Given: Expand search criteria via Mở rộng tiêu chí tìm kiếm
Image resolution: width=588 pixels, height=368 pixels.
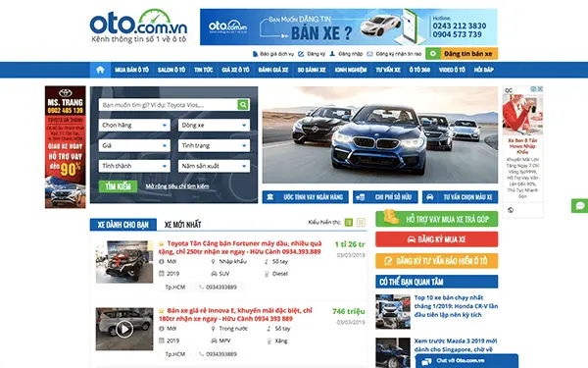Looking at the screenshot, I should click(x=177, y=186).
